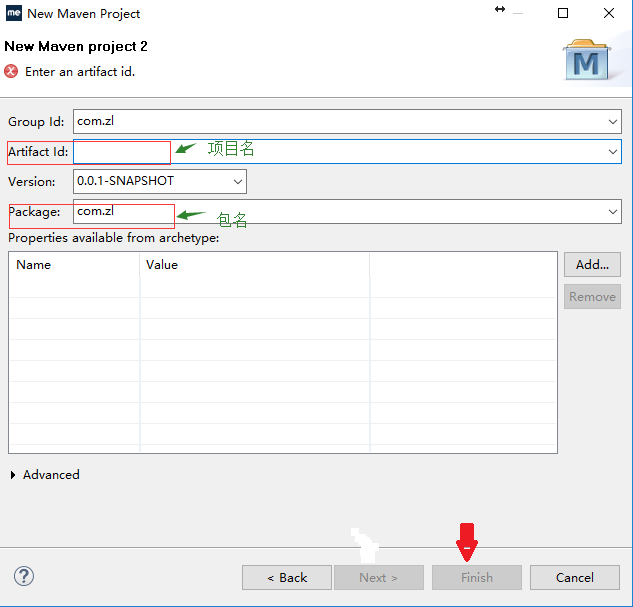Click the MyEclipse 'me' title bar icon
Viewport: 633px width, 607px height.
coord(14,13)
